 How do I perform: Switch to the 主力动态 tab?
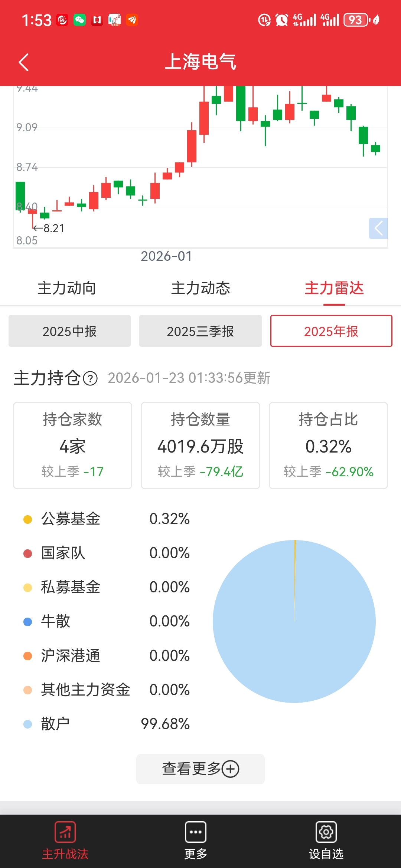coord(200,288)
